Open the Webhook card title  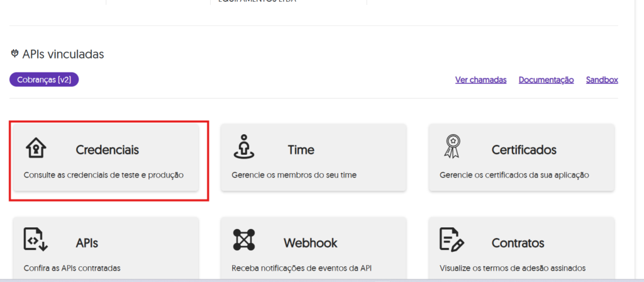pyautogui.click(x=310, y=243)
